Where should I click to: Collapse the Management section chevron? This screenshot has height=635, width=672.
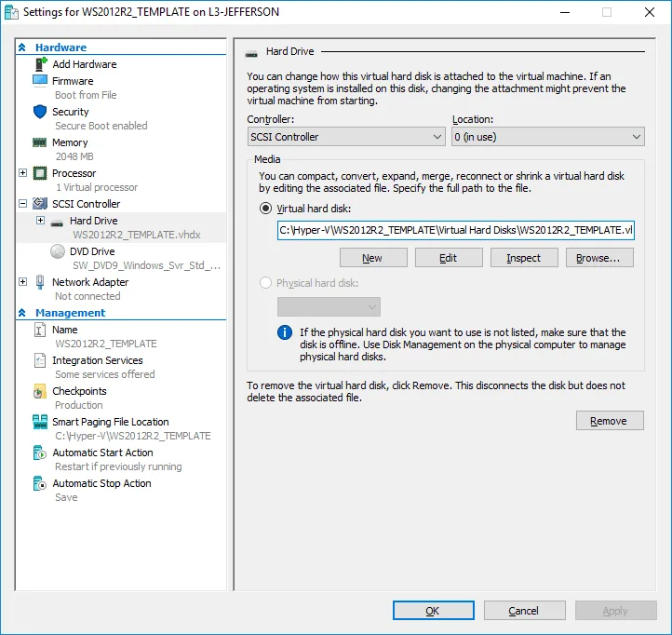tap(22, 313)
